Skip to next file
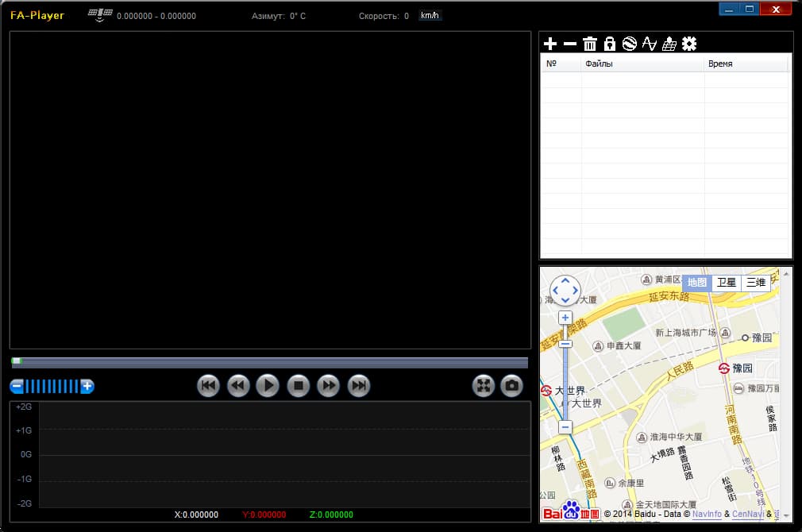Screen dimensions: 802x532 pyautogui.click(x=359, y=386)
